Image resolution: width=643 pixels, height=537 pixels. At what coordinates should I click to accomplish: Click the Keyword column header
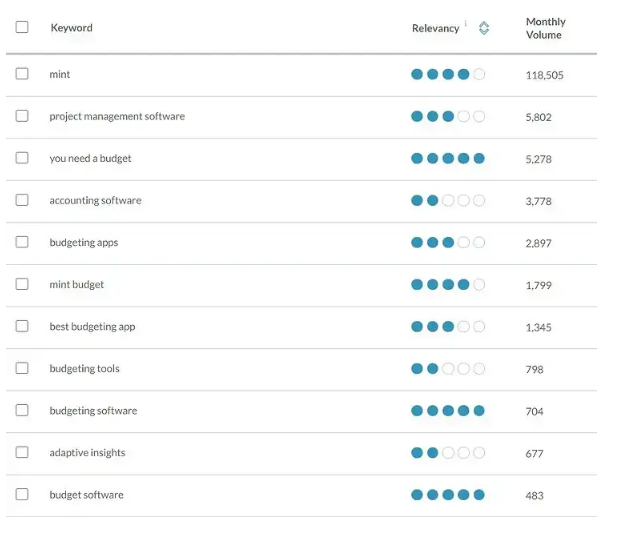(71, 28)
